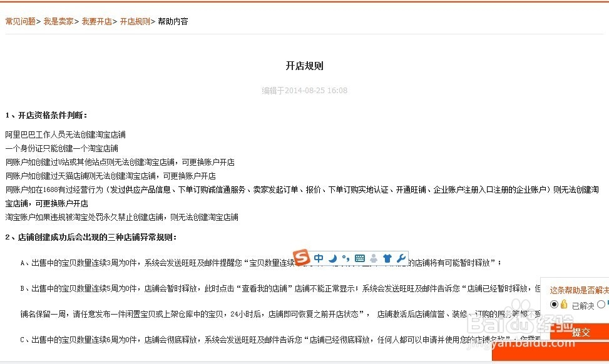The height and width of the screenshot is (364, 609).
Task: Click the line about 1688 经营行为
Action: click(302, 196)
